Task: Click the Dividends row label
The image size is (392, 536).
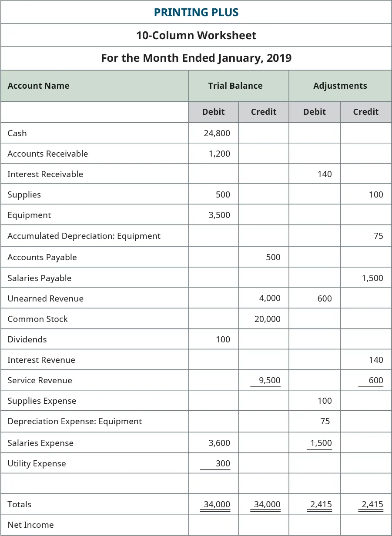Action: (x=27, y=339)
